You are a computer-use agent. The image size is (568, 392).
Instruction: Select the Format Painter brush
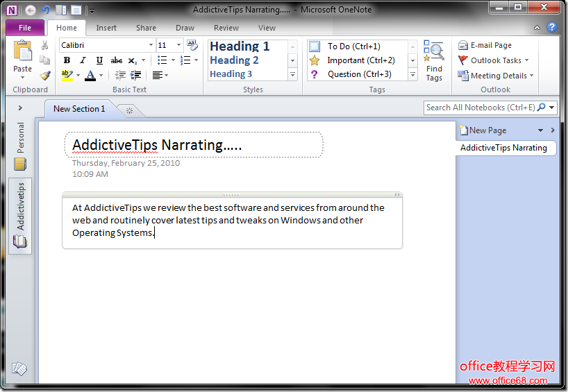[45, 75]
